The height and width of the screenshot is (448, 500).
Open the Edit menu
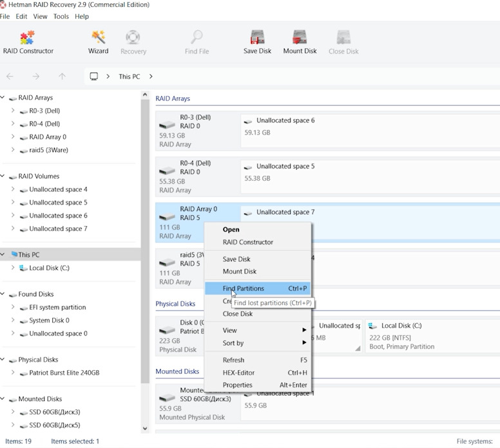coord(21,16)
